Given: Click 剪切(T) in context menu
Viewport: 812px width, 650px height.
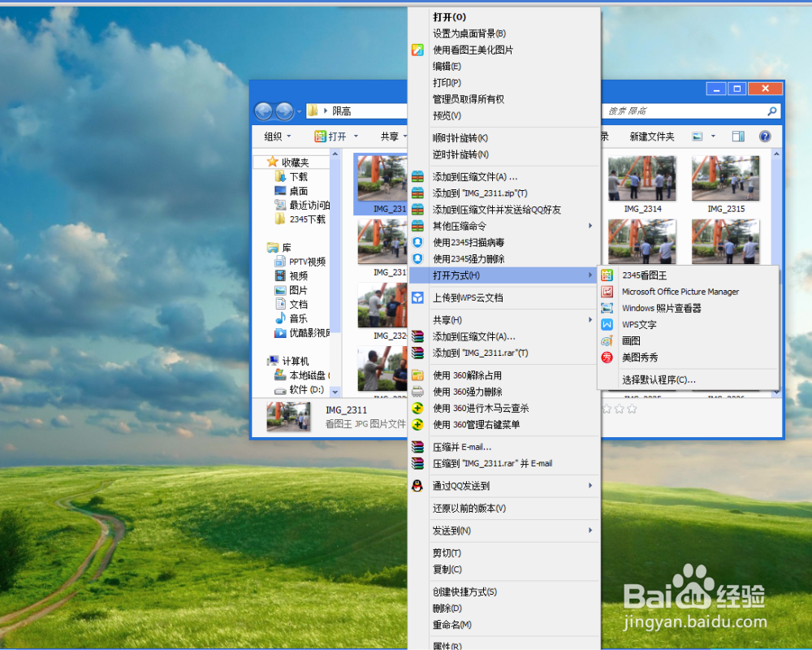Looking at the screenshot, I should (x=447, y=553).
